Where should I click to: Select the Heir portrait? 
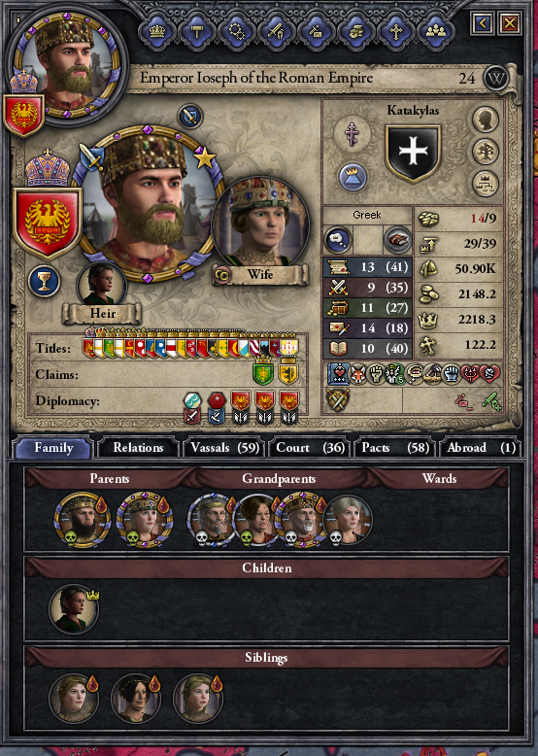coord(102,285)
